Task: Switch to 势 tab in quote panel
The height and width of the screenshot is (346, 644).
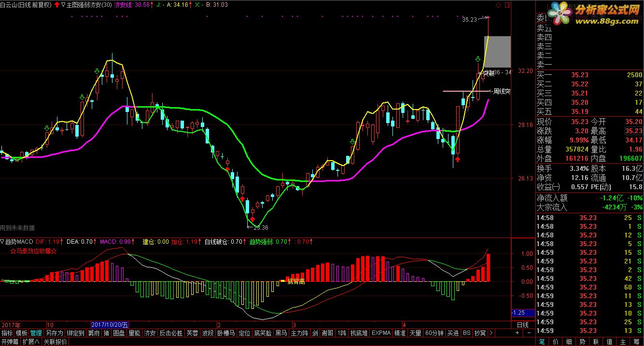Action: click(x=583, y=342)
